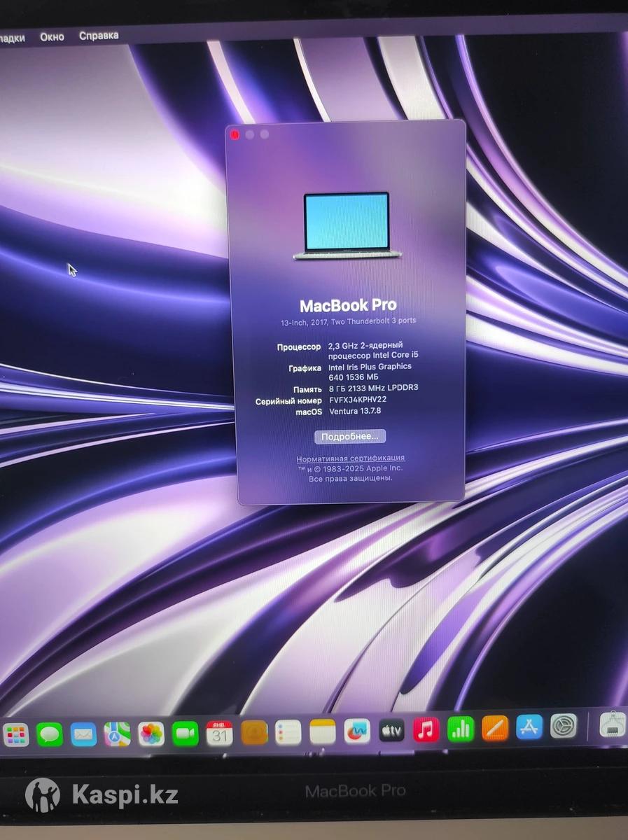The height and width of the screenshot is (840, 628).
Task: Open Maps from the Dock
Action: click(117, 734)
